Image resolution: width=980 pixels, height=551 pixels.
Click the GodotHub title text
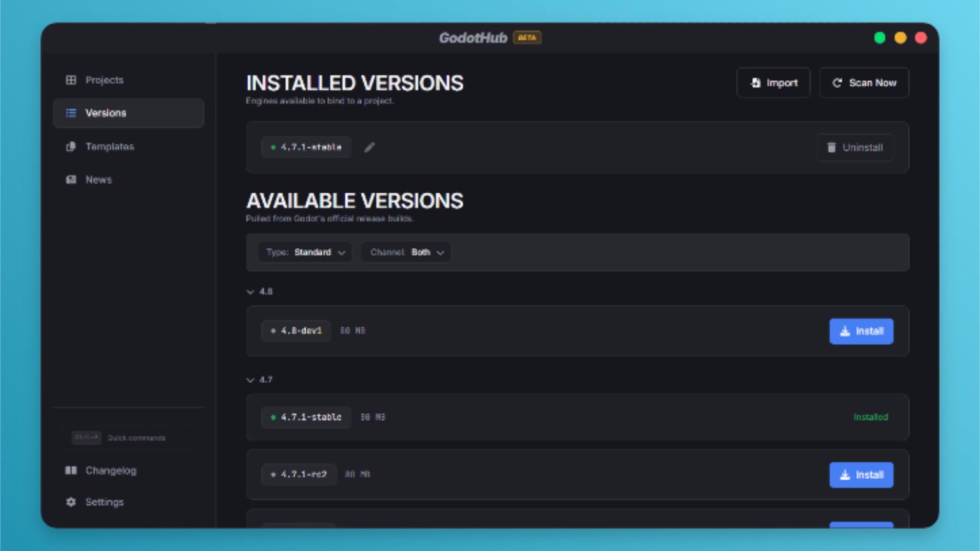coord(473,38)
